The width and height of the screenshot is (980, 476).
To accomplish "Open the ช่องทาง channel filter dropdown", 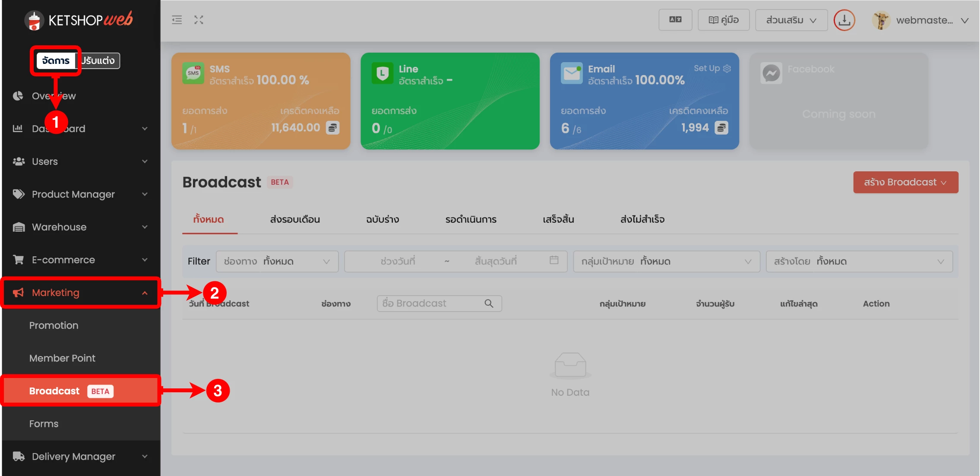I will [x=277, y=262].
